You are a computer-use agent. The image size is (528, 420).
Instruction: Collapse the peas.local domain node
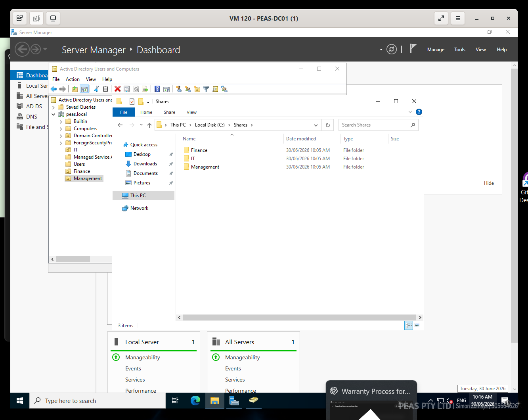(x=54, y=114)
